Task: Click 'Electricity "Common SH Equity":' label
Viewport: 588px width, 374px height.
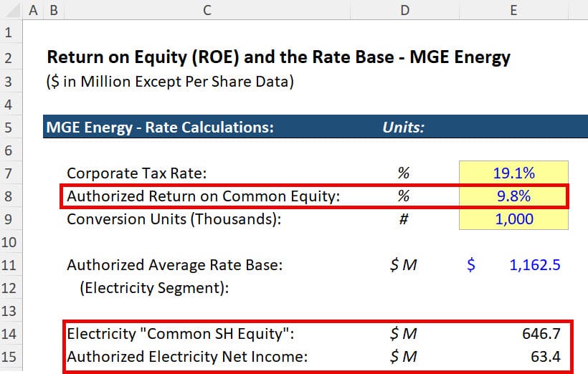Action: click(x=181, y=334)
